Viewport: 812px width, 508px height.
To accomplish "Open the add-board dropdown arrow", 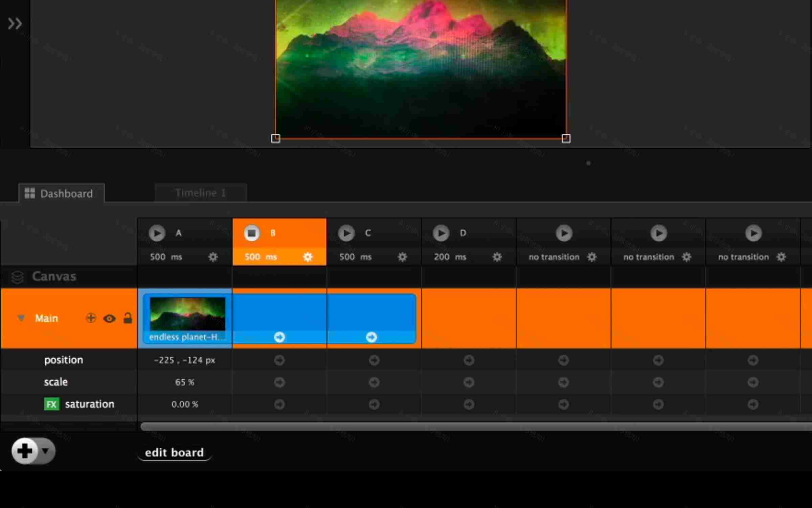I will (47, 451).
